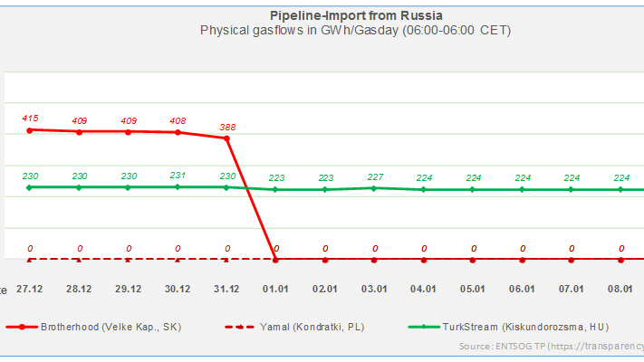Select the 388 data label
This screenshot has height=362, width=644.
tap(226, 127)
